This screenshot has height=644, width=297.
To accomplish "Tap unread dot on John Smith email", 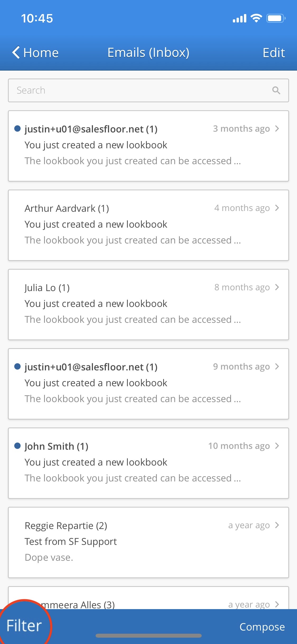I will pos(17,446).
